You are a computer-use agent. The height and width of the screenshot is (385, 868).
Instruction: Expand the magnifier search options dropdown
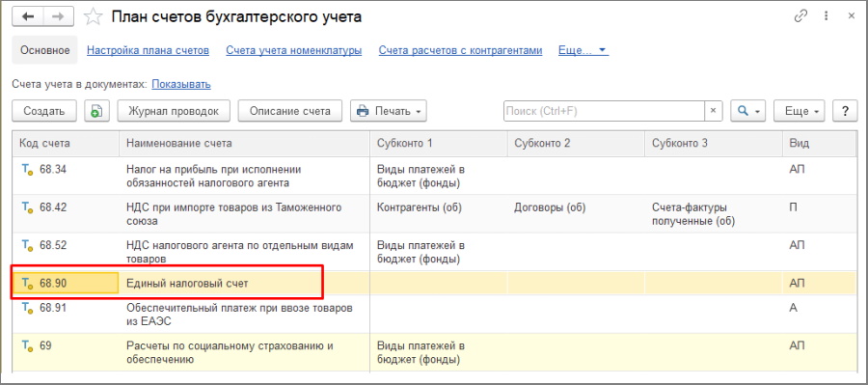tap(747, 111)
